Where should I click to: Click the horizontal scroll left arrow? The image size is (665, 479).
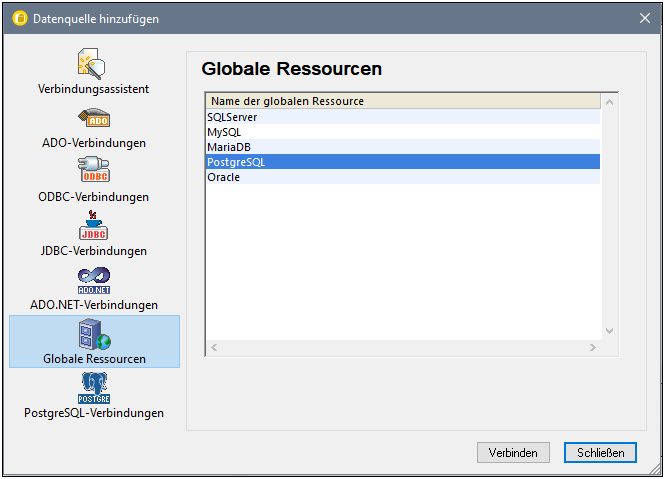(212, 348)
